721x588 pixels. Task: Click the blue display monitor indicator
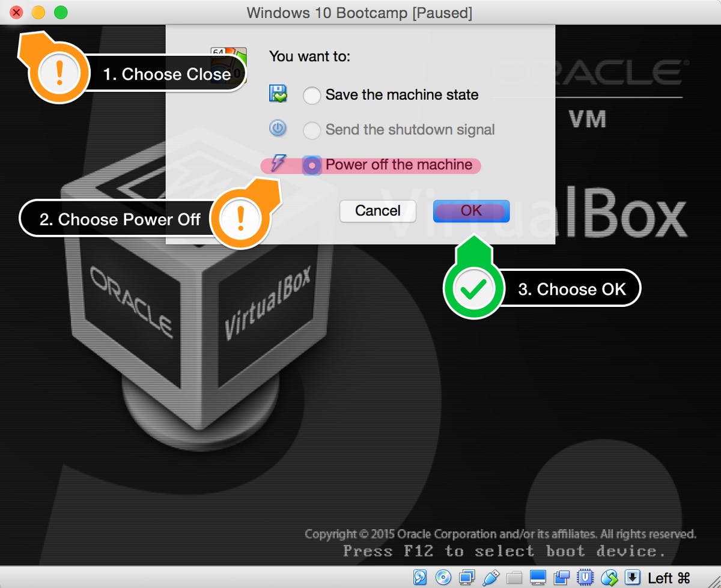pos(538,578)
